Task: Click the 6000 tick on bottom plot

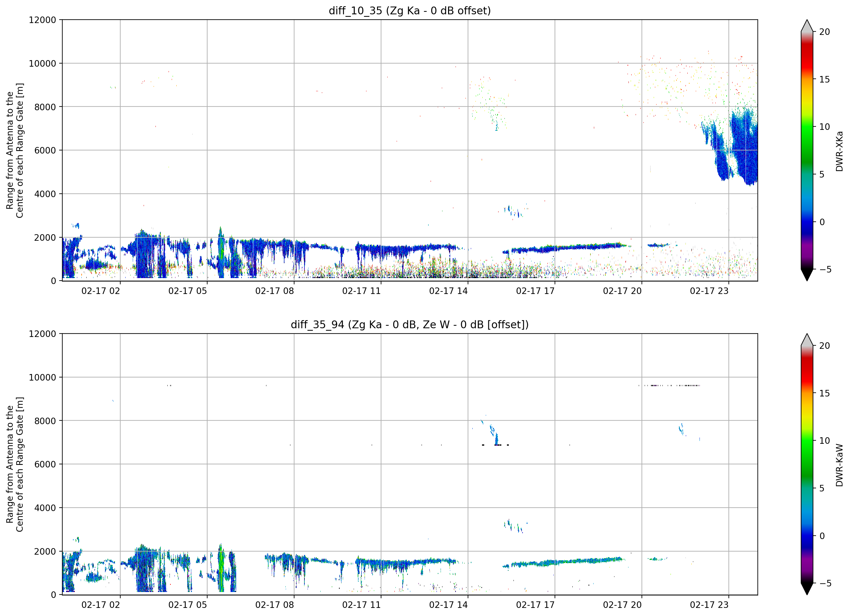Action: [x=45, y=464]
